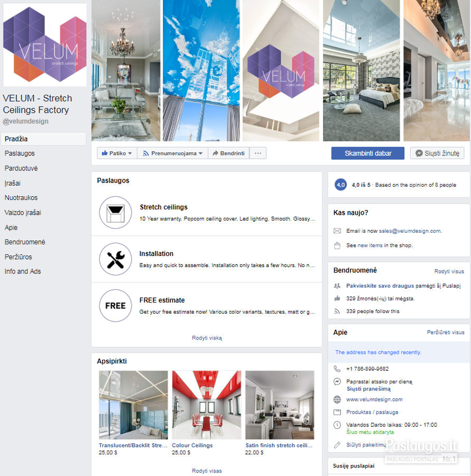Click the phone icon beside +1 786-899-9682
This screenshot has height=476, width=471.
(x=337, y=369)
